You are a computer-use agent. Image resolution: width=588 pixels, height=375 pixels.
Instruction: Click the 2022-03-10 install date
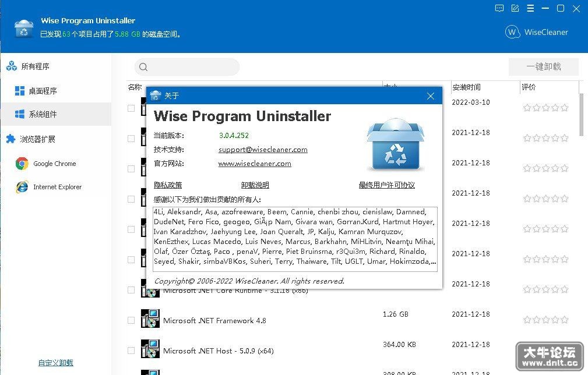tap(471, 102)
